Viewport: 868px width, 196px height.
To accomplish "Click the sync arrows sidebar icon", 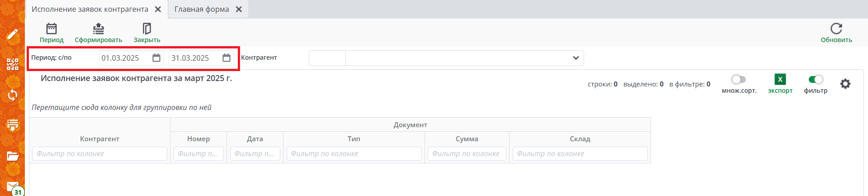I will [x=13, y=95].
